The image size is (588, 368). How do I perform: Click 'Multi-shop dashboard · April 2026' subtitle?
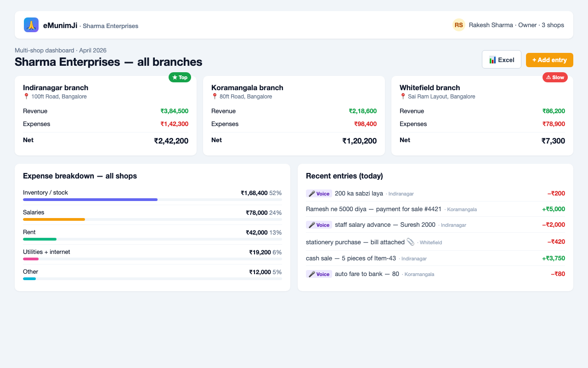coord(61,51)
